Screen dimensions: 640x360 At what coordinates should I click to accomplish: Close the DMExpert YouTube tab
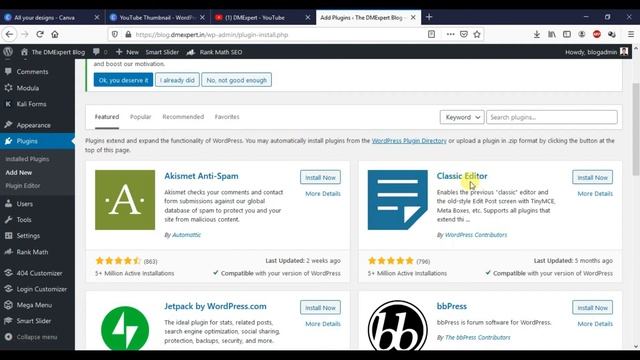click(308, 17)
